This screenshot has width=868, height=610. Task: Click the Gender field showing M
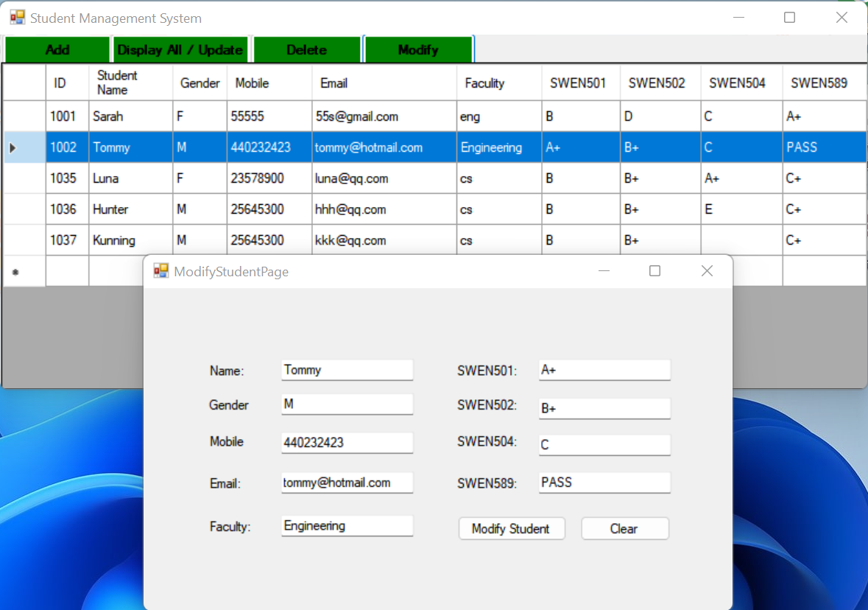[346, 404]
